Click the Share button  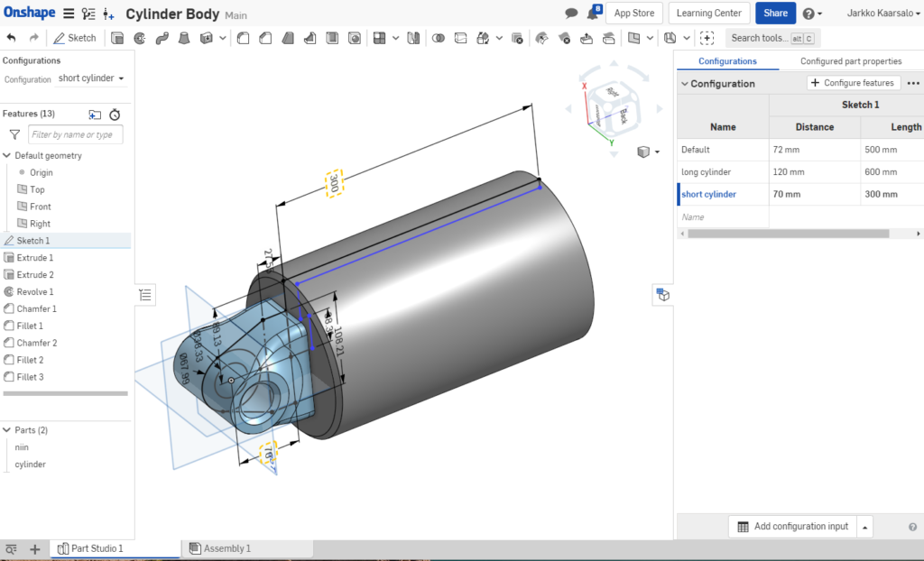point(775,13)
